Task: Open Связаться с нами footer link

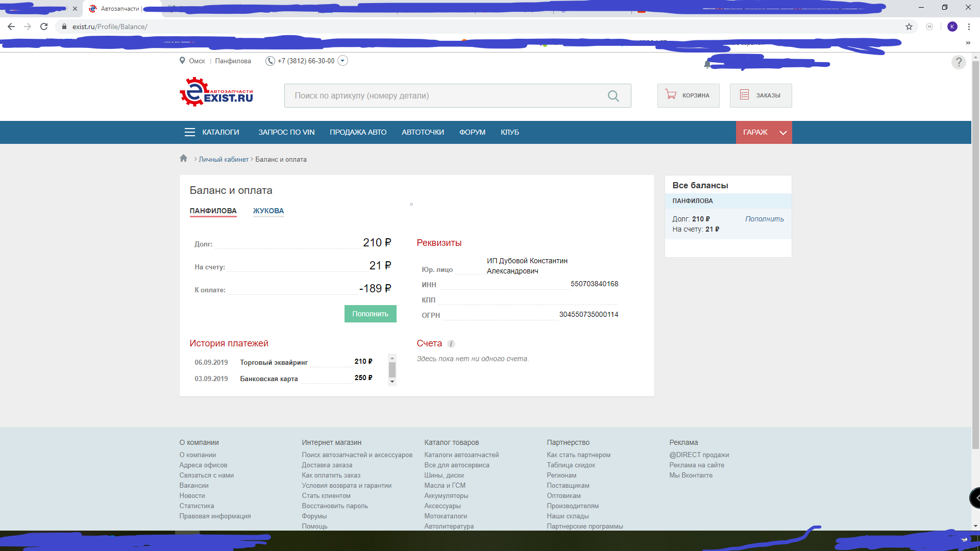Action: (x=206, y=475)
